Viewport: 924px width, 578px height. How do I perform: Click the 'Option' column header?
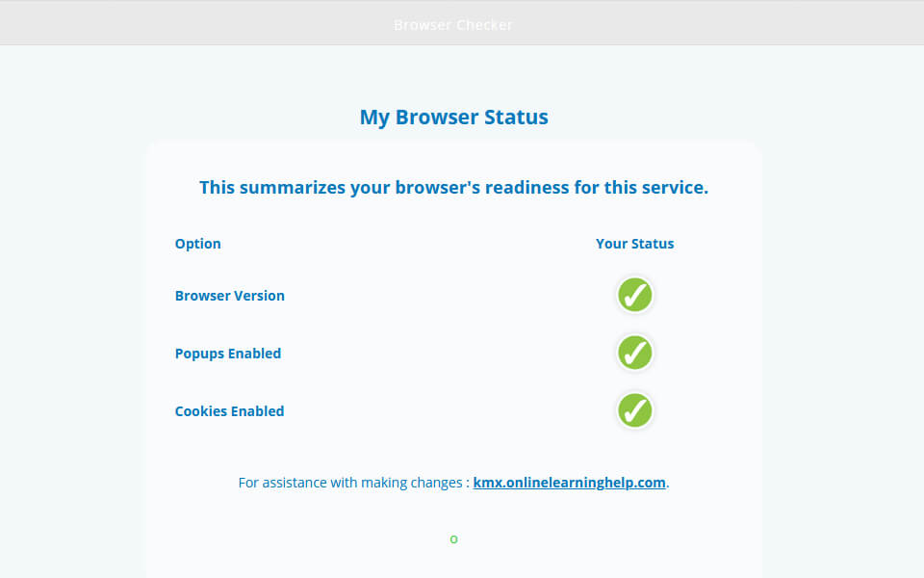(197, 244)
